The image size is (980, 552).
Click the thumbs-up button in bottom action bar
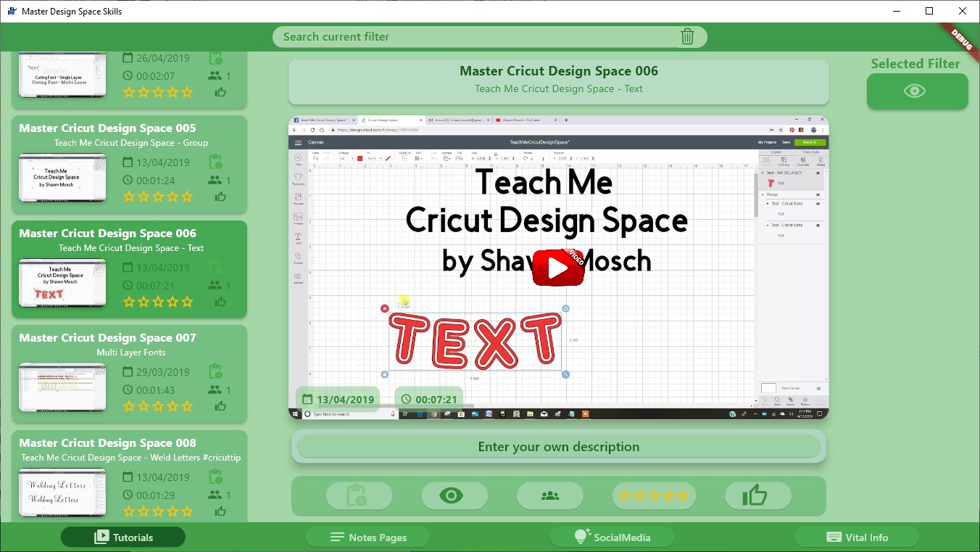pos(754,496)
